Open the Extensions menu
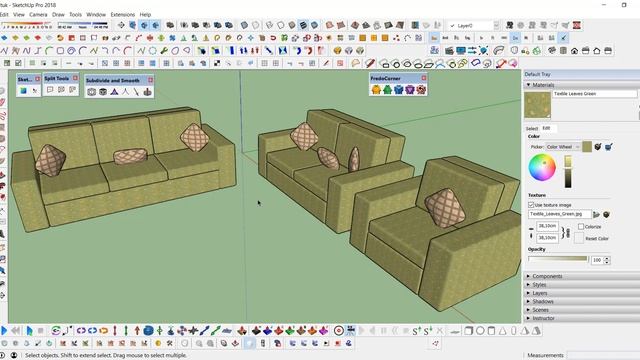 (x=122, y=14)
